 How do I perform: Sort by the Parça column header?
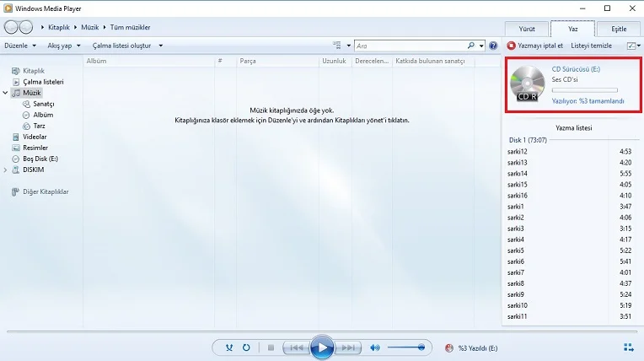click(248, 61)
